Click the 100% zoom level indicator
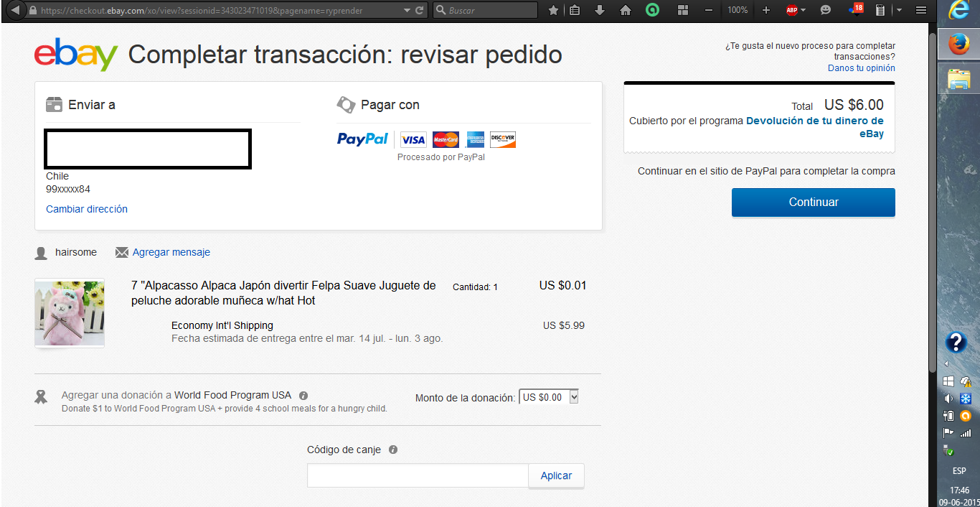The height and width of the screenshot is (507, 980). pos(738,10)
